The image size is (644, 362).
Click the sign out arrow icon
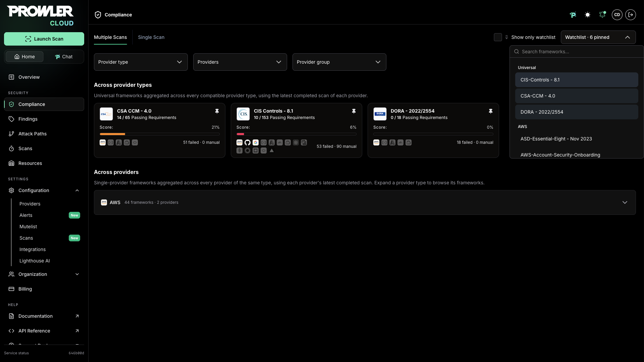(631, 15)
